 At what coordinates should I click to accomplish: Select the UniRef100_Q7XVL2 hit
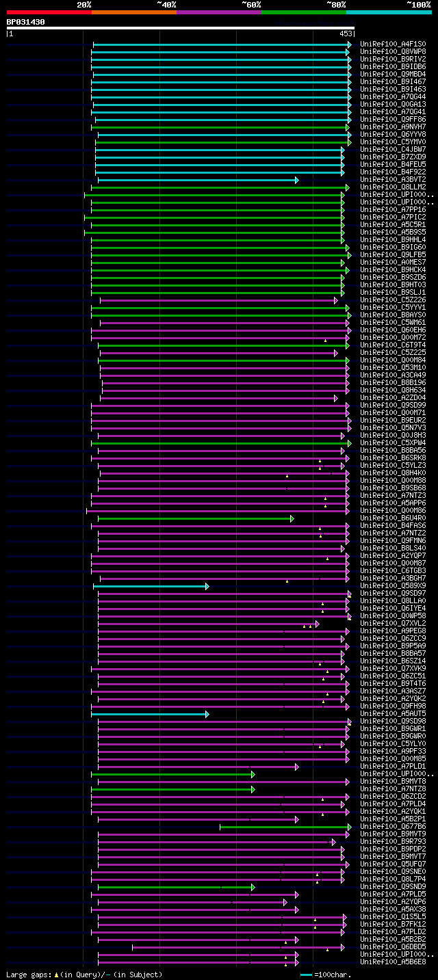393,623
